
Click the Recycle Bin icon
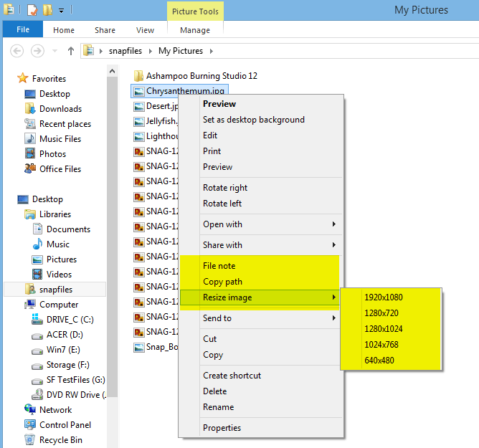point(30,439)
